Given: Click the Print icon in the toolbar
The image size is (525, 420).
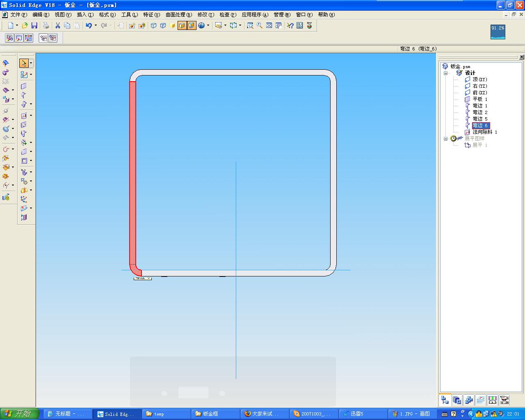Looking at the screenshot, I should tap(46, 25).
